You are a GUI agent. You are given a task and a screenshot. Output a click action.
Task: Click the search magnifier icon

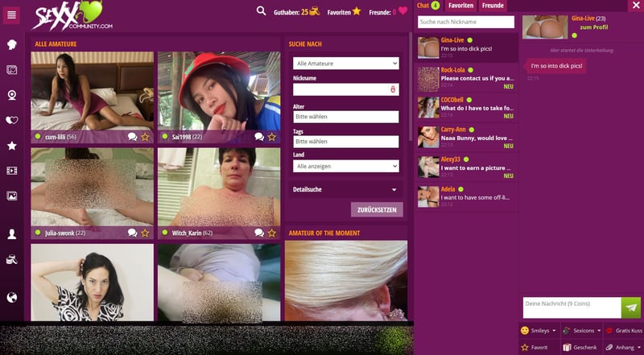point(261,11)
